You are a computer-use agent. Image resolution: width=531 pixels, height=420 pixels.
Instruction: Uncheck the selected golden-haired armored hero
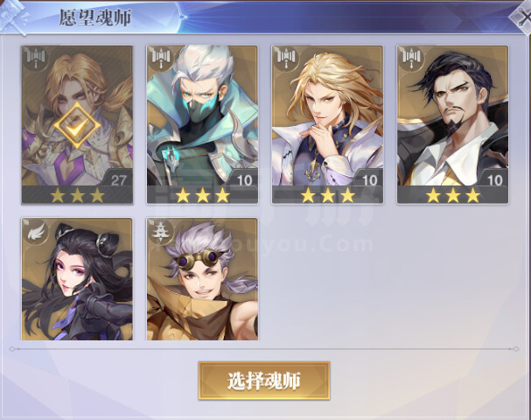point(77,125)
